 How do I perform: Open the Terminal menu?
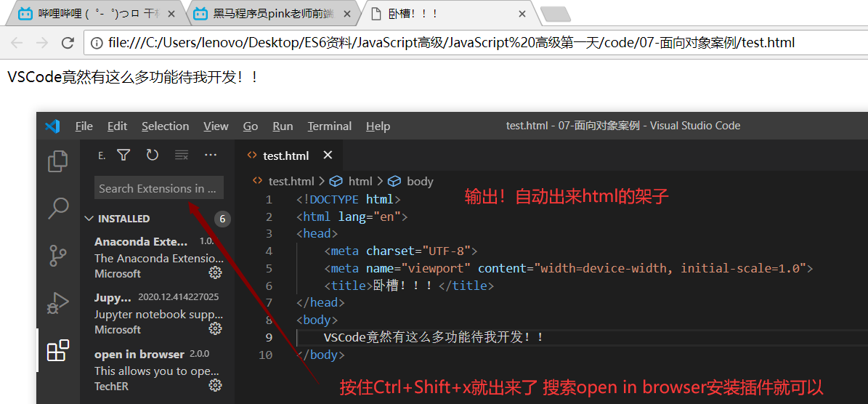[x=329, y=126]
